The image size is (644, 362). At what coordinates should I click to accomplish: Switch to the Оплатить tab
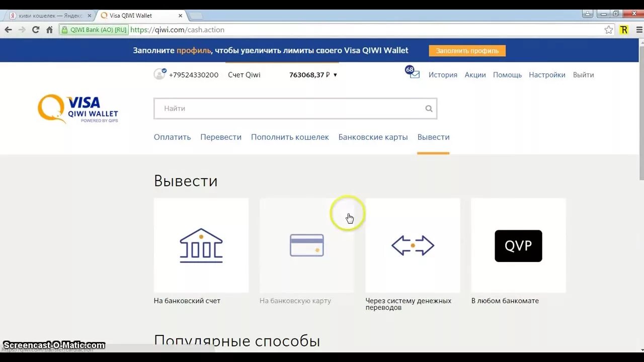(173, 137)
